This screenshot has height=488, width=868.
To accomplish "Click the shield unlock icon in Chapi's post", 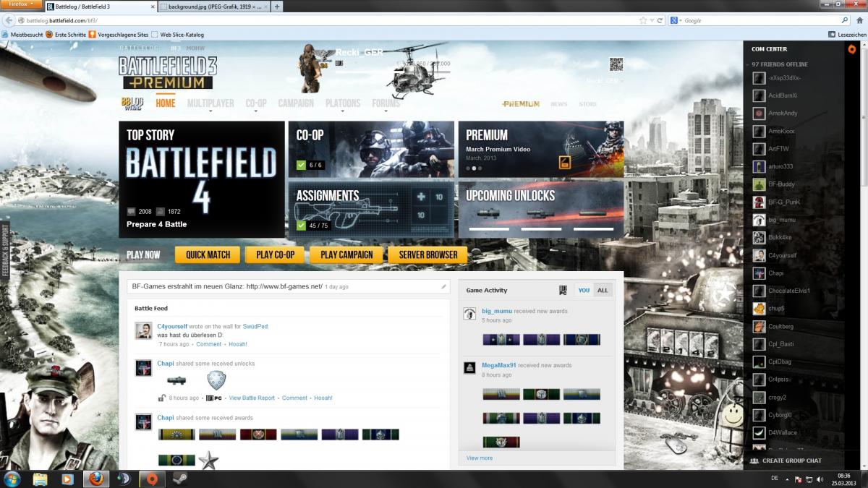I will (x=216, y=380).
